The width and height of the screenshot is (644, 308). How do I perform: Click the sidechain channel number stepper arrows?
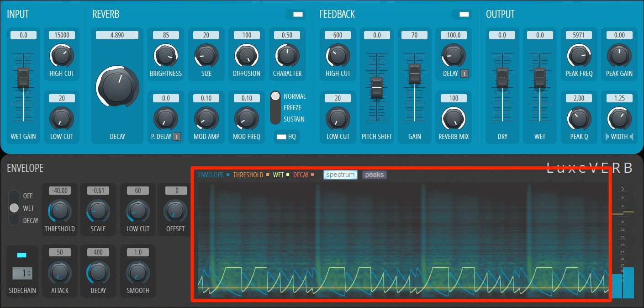[29, 274]
